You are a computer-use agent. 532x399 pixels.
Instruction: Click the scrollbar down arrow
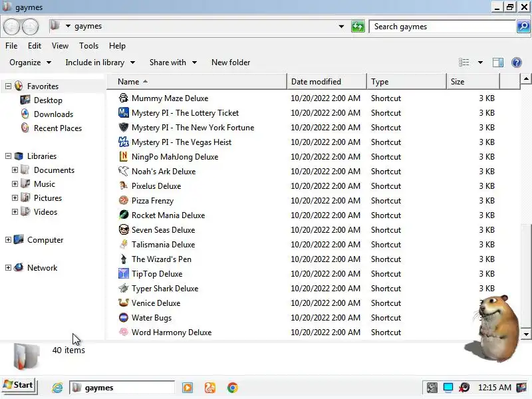point(526,334)
